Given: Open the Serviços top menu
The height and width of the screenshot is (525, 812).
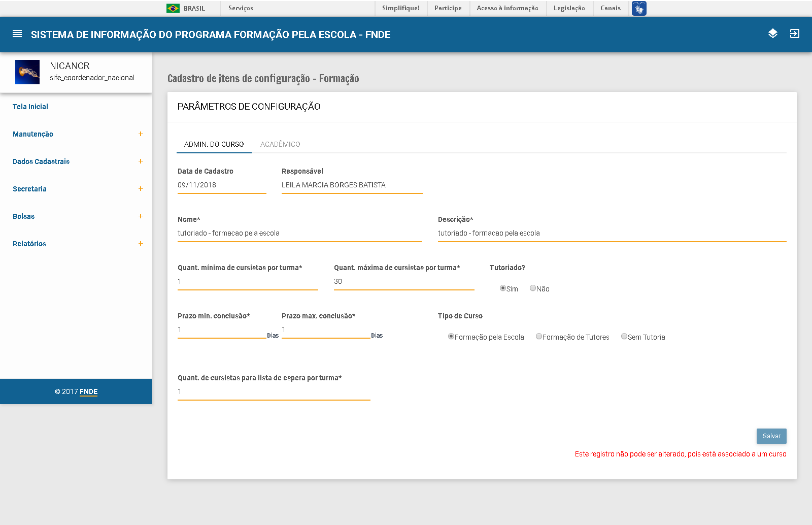Looking at the screenshot, I should [x=241, y=8].
